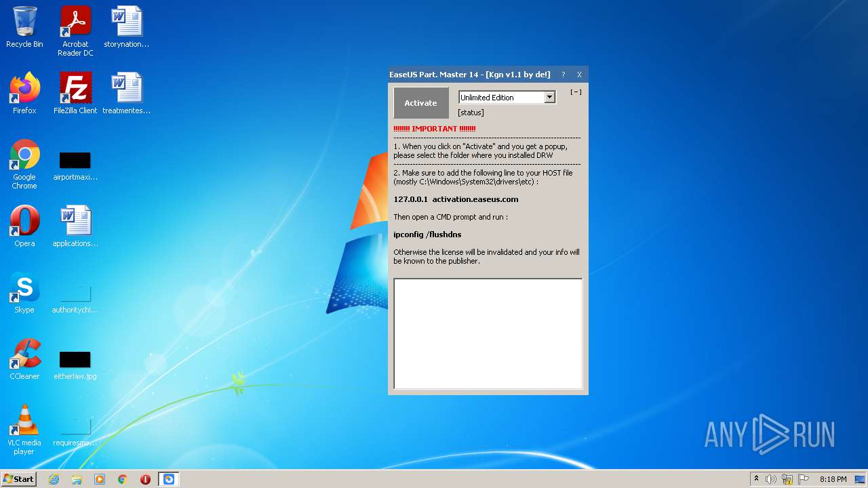Open CCleaner desktop shortcut
The height and width of the screenshot is (488, 868).
pos(24,359)
